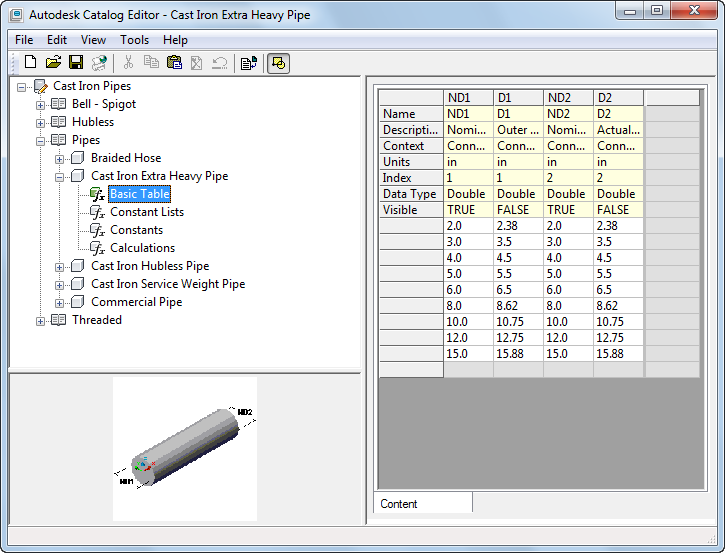
Task: Click the Braided Hose part icon
Action: tap(77, 158)
